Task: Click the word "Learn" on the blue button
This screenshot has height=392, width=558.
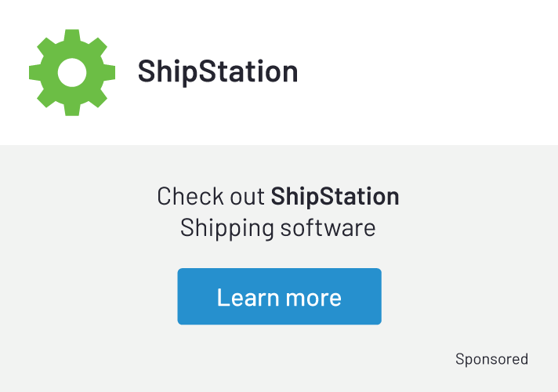Action: [x=247, y=297]
